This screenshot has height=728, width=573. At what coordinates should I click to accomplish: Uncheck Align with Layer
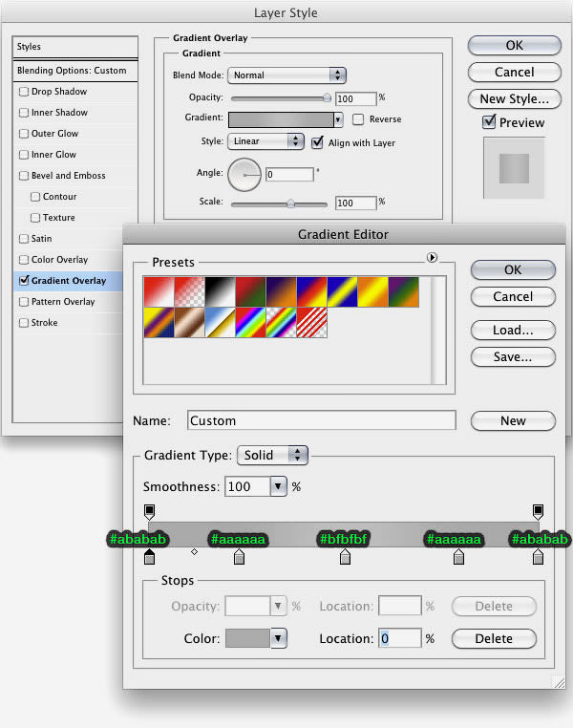tap(317, 142)
